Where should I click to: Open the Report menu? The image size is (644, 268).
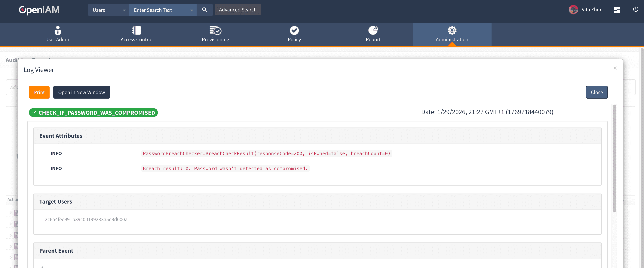click(x=373, y=34)
